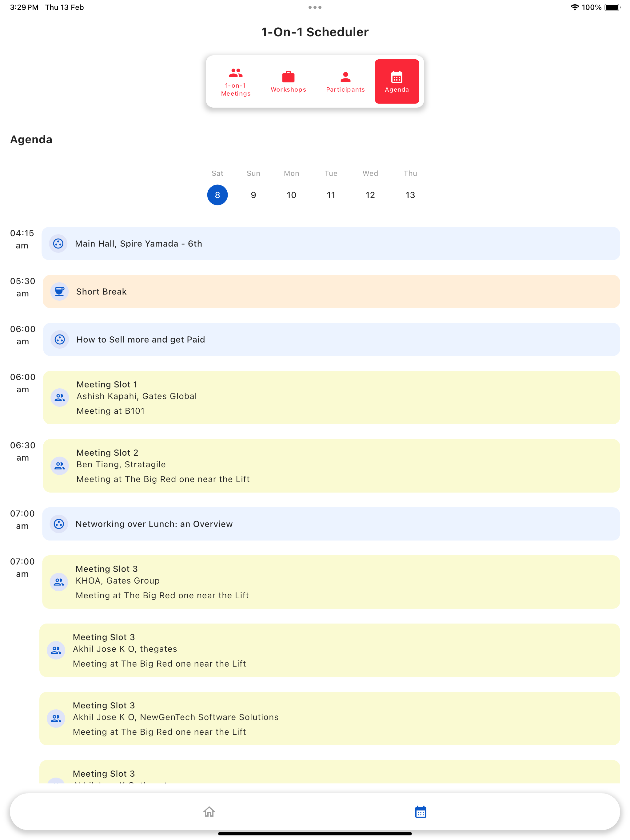
Task: Open Meeting Slot 3 with KHOA, Gates Group
Action: 331,582
